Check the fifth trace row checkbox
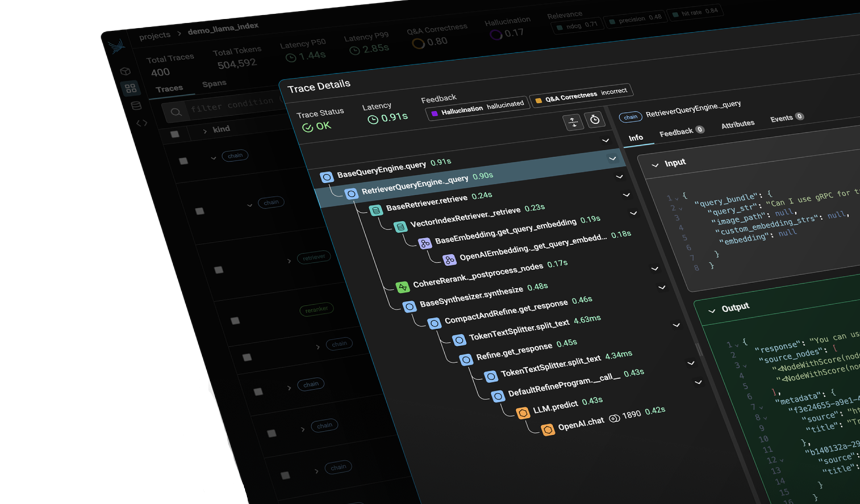The width and height of the screenshot is (860, 504). coord(247,357)
